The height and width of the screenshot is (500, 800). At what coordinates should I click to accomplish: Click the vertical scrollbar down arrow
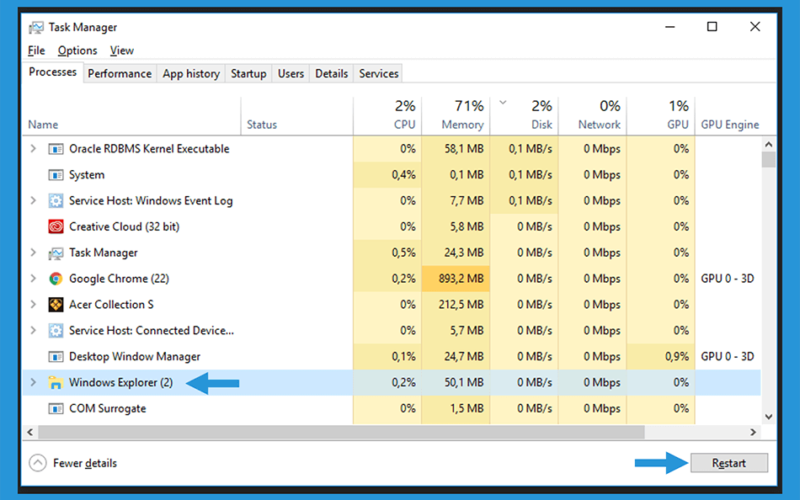point(768,417)
